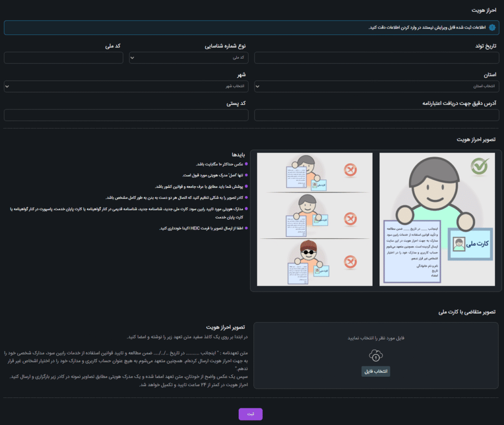Image resolution: width=504 pixels, height=425 pixels.
Task: Open the استان province dropdown
Action: 377,86
